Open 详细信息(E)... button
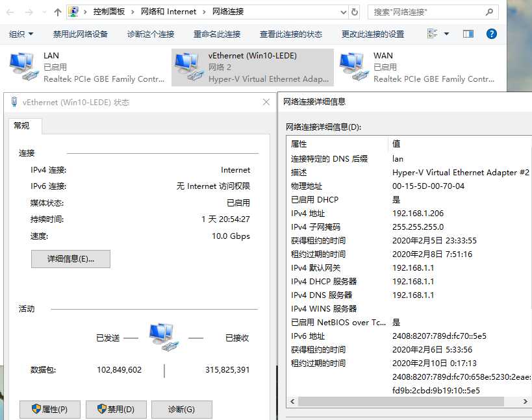 (71, 259)
